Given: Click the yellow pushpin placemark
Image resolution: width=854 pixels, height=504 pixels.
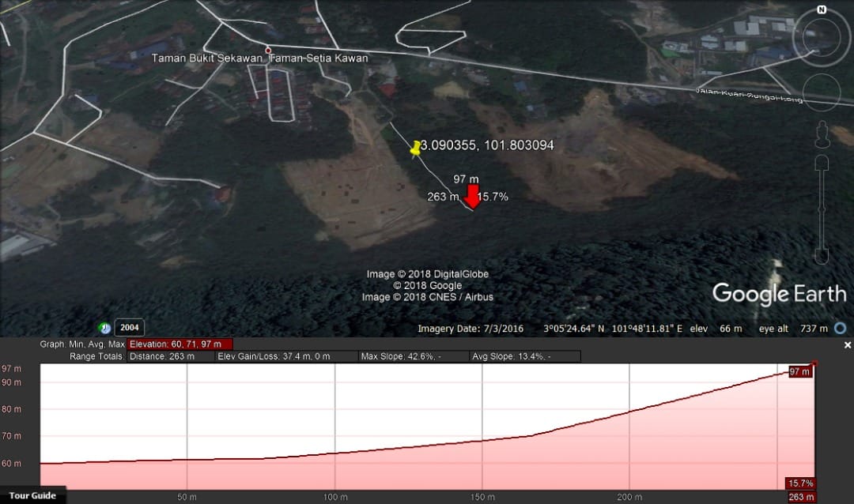Looking at the screenshot, I should (x=416, y=149).
